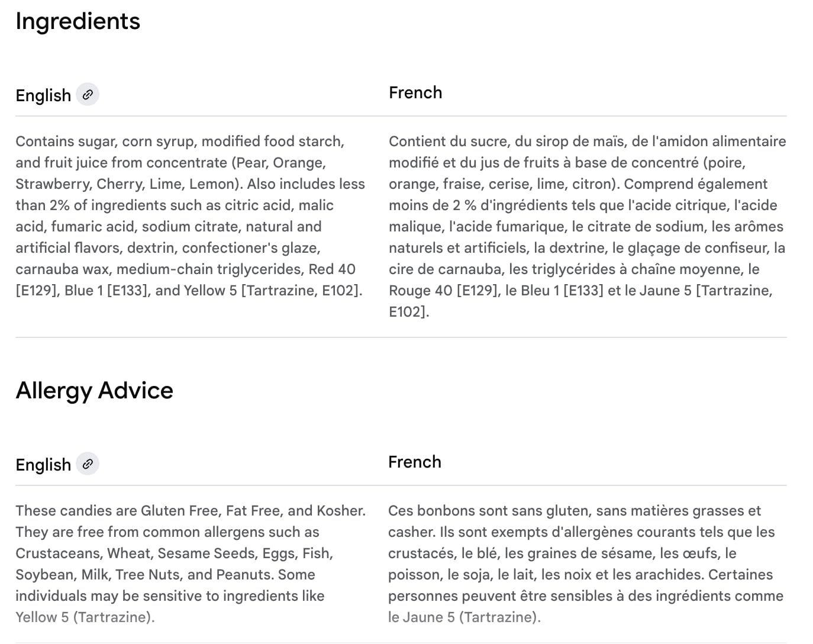Click the Allergy Advice section heading
This screenshot has width=813, height=644.
pyautogui.click(x=95, y=391)
